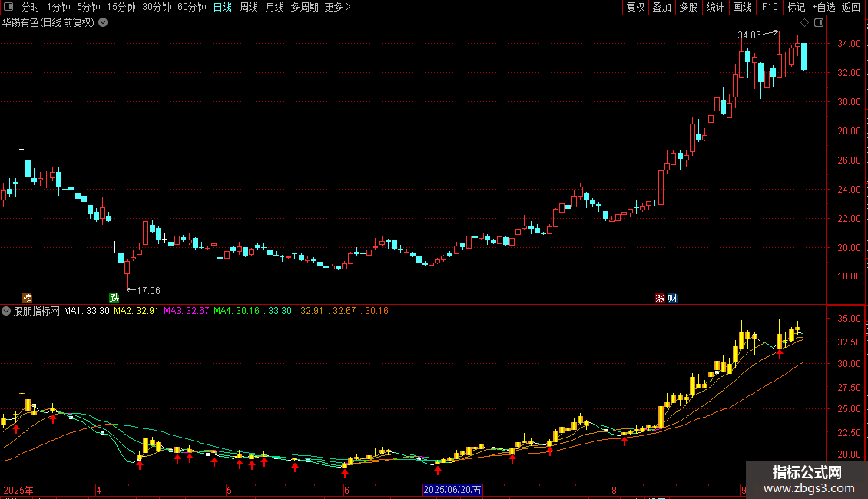Add stock via +自选 button
The image size is (868, 499).
(x=823, y=7)
